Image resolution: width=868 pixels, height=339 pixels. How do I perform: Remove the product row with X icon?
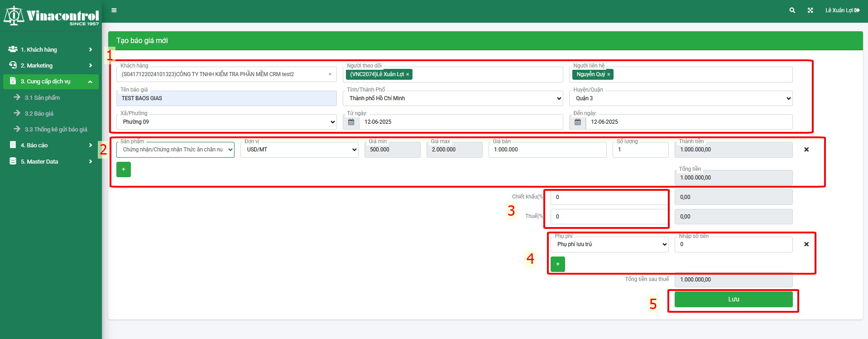pyautogui.click(x=806, y=150)
